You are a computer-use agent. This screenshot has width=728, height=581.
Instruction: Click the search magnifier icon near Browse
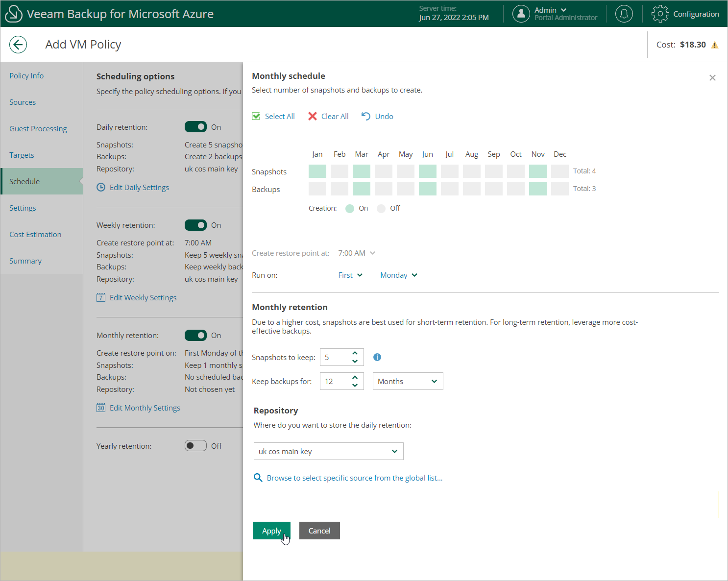point(258,478)
